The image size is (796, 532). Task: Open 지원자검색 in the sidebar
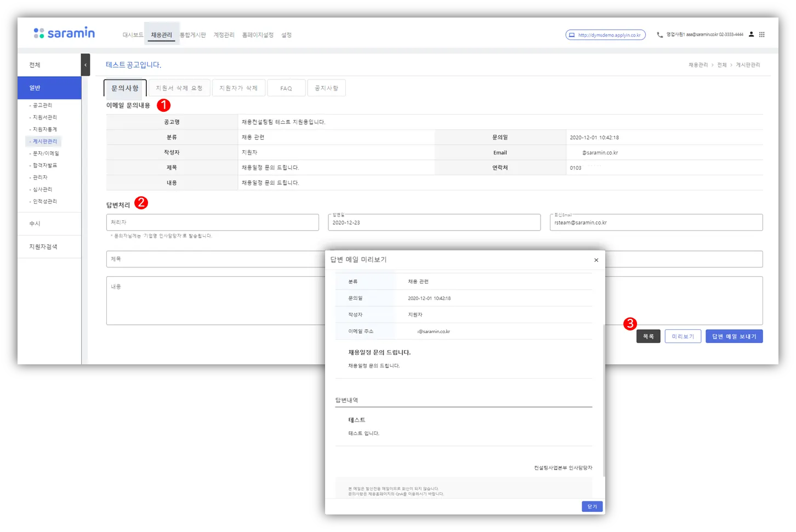click(49, 247)
